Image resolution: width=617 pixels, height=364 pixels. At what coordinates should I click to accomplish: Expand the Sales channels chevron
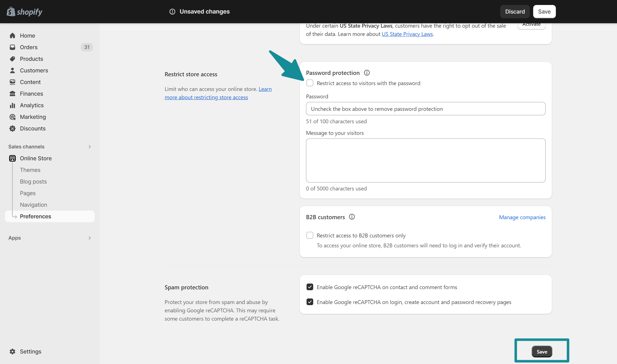(90, 147)
